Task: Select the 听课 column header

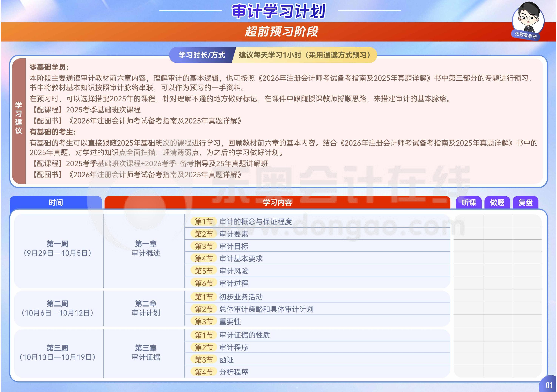Action: coord(469,203)
